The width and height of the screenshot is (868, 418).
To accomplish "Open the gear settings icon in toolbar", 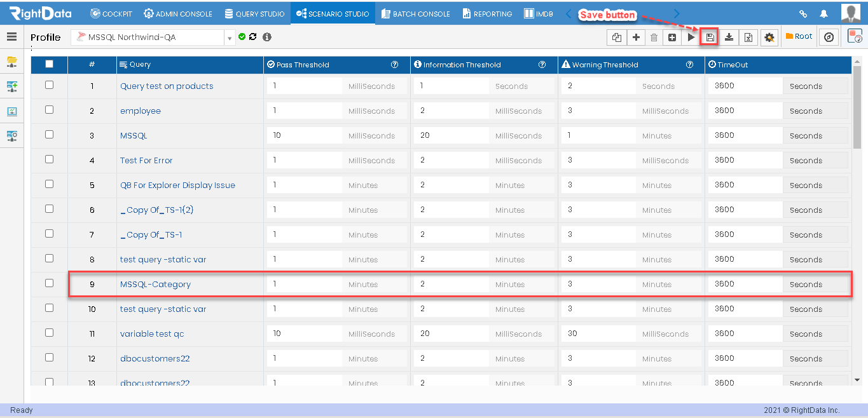I will coord(769,37).
